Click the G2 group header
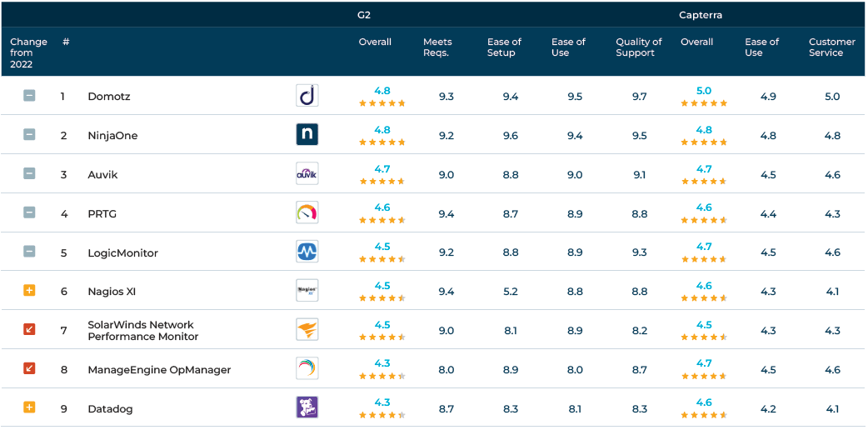 pos(364,15)
